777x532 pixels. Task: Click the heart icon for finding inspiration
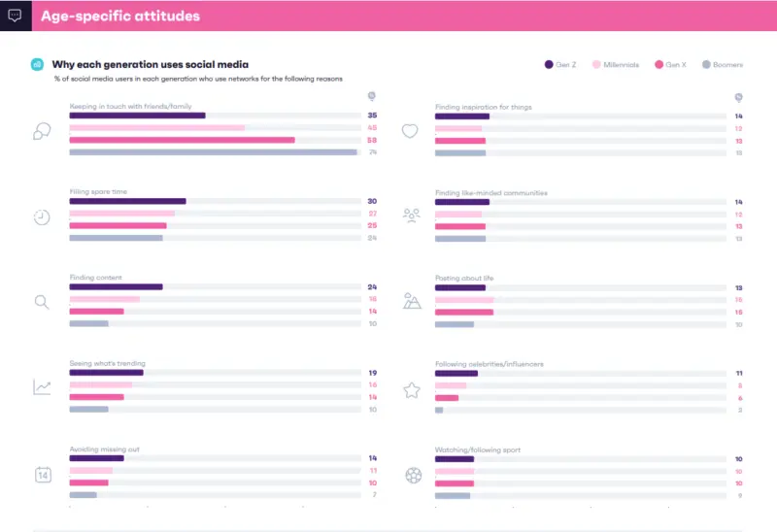(410, 131)
